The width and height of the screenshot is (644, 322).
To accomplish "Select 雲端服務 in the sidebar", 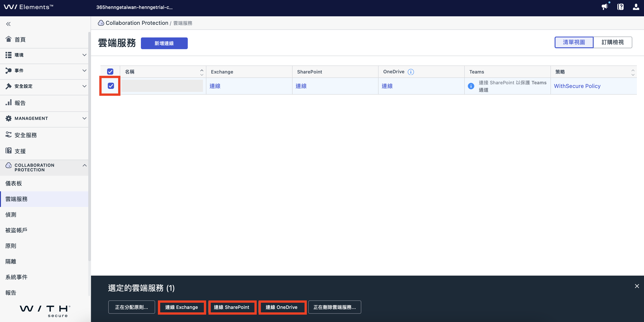I will [44, 199].
